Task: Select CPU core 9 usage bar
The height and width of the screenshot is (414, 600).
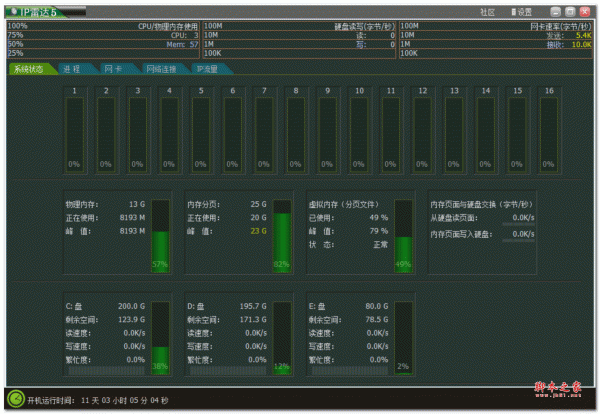Action: [x=328, y=134]
